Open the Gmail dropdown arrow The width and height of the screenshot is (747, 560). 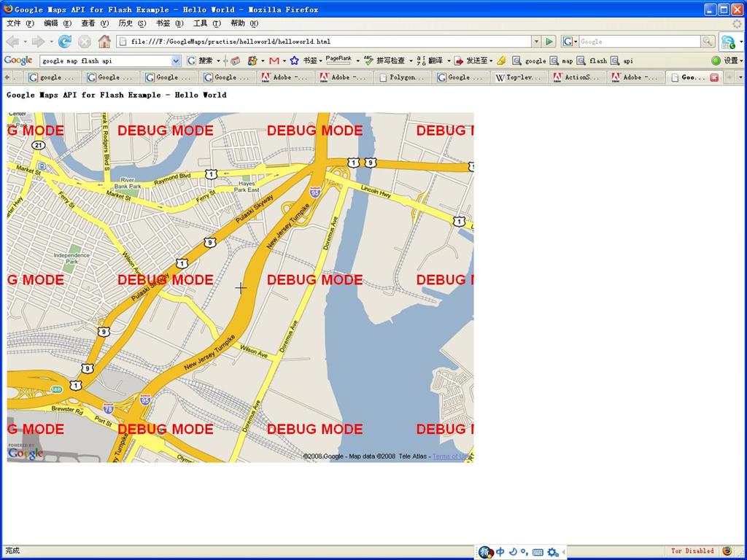click(x=284, y=61)
